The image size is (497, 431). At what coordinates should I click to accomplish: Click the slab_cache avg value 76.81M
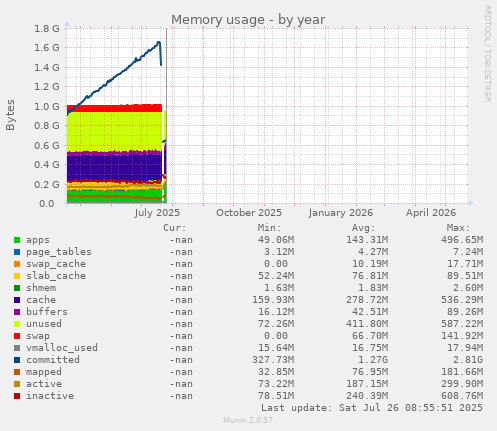[370, 276]
